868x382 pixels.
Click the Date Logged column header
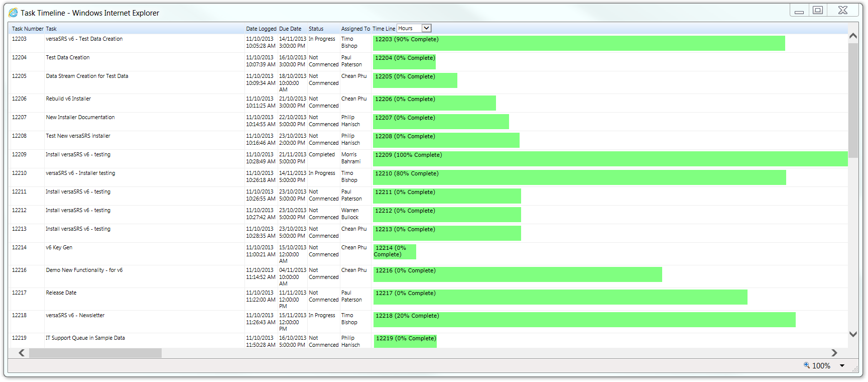coord(261,29)
